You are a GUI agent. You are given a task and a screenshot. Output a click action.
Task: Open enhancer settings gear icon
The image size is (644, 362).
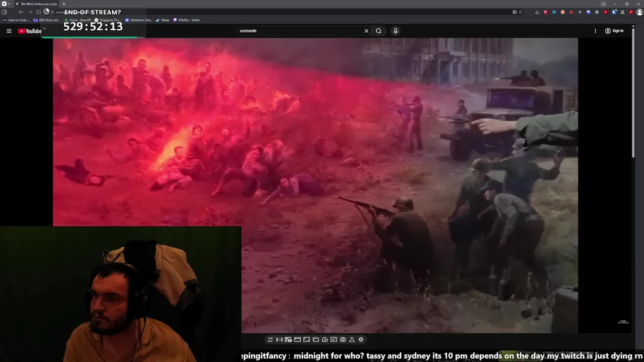tap(361, 339)
